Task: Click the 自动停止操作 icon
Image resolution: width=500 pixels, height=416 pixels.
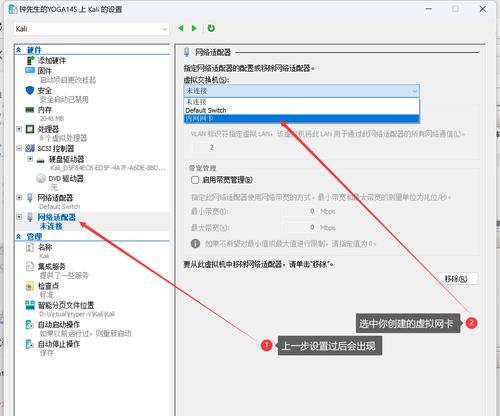Action: tap(30, 344)
